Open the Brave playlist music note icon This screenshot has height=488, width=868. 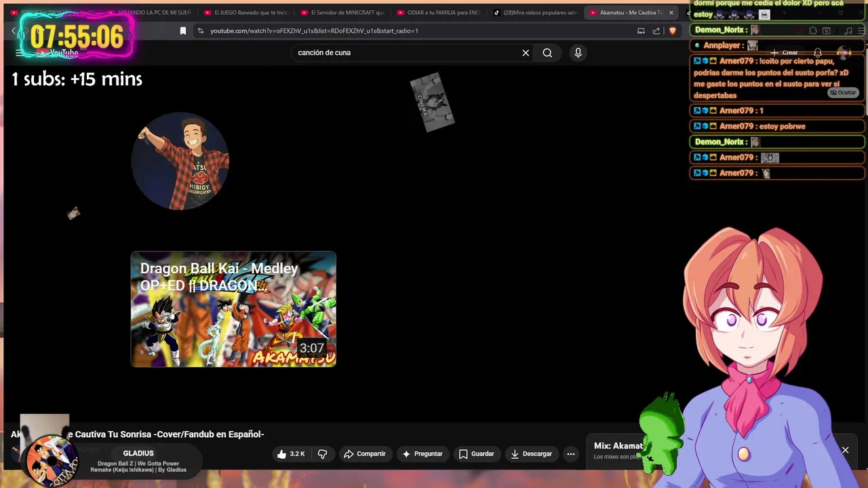(x=848, y=30)
